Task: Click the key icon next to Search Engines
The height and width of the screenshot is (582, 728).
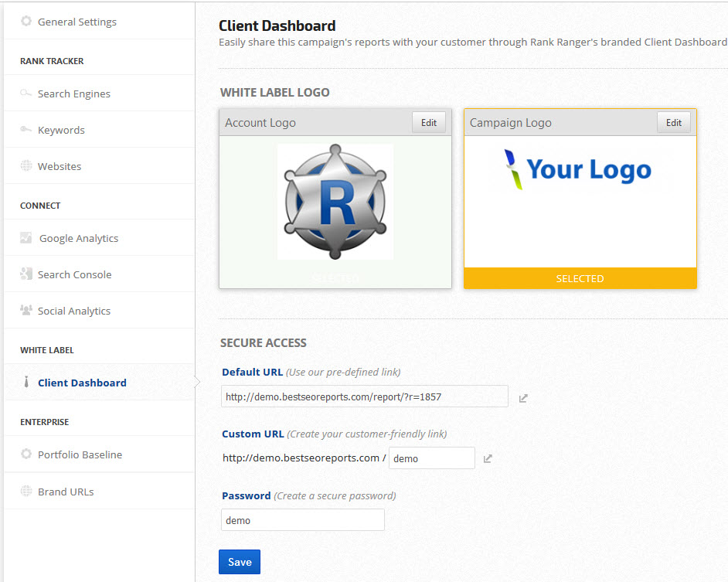Action: (26, 94)
